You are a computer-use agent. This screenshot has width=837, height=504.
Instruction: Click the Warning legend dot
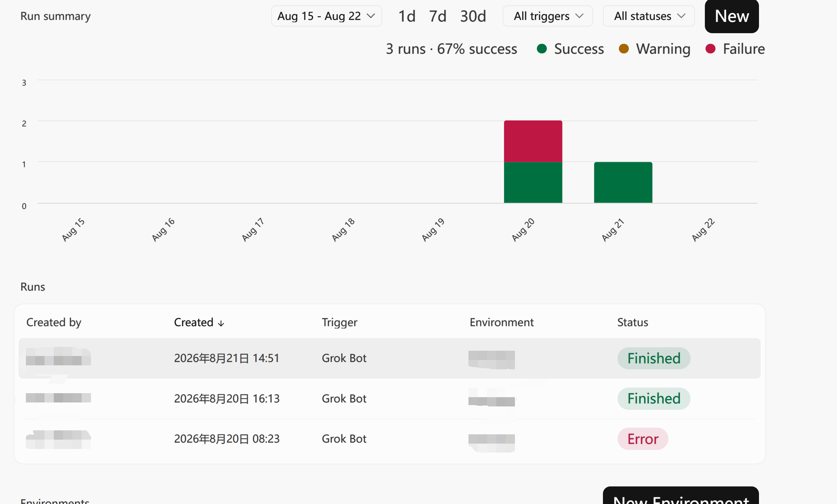(x=624, y=49)
